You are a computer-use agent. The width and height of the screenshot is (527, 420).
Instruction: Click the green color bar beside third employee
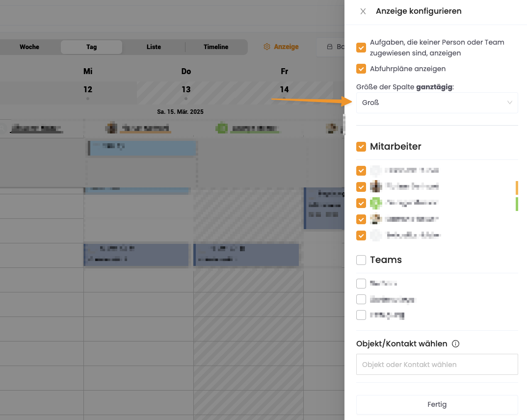click(517, 204)
